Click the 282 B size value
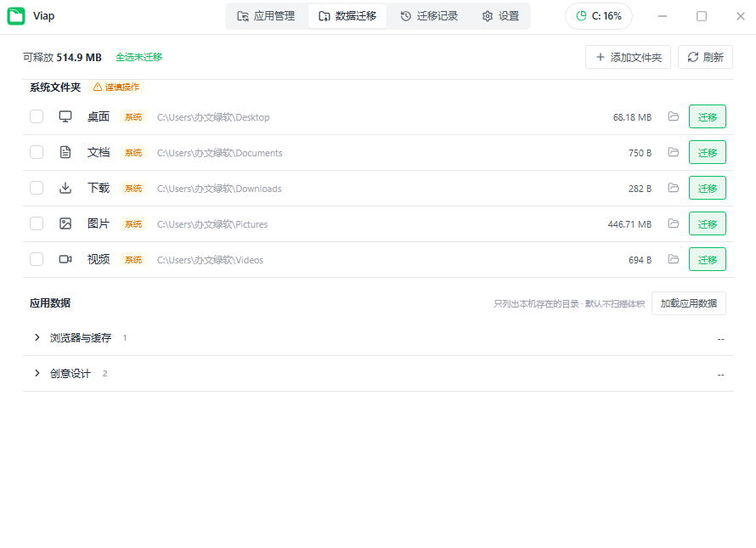Image resolution: width=756 pixels, height=548 pixels. [x=640, y=189]
